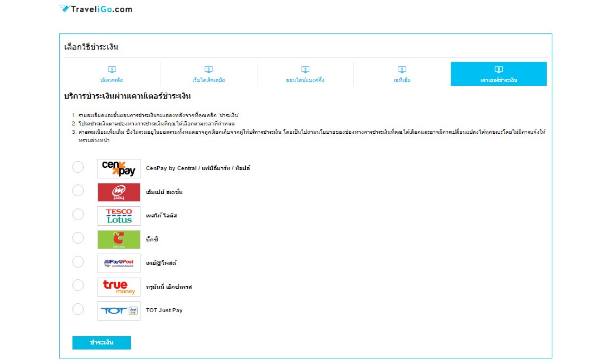598x364 pixels.
Task: Choose the mPay Station radio option
Action: (78, 191)
